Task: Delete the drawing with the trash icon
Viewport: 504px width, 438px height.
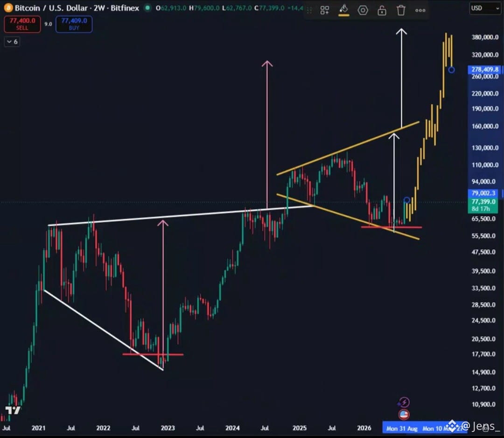Action: (x=401, y=10)
